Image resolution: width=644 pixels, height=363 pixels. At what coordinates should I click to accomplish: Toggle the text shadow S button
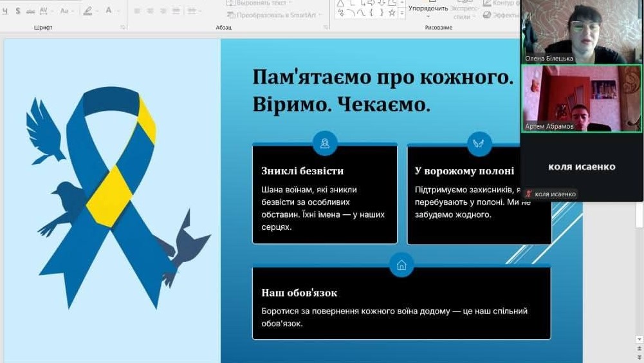(17, 11)
